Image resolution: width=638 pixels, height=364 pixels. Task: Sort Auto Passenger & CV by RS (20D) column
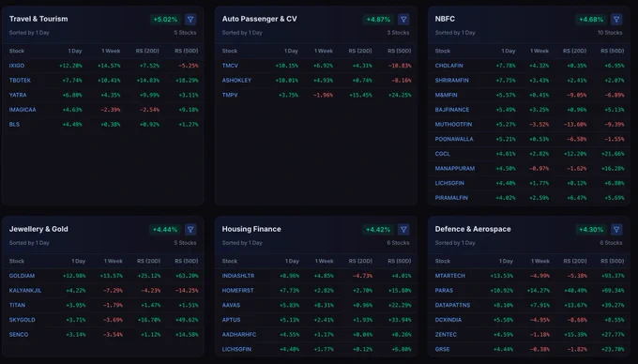pyautogui.click(x=360, y=51)
